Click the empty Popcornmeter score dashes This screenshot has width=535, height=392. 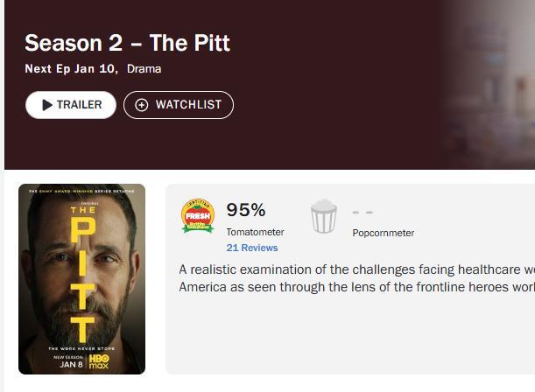363,212
